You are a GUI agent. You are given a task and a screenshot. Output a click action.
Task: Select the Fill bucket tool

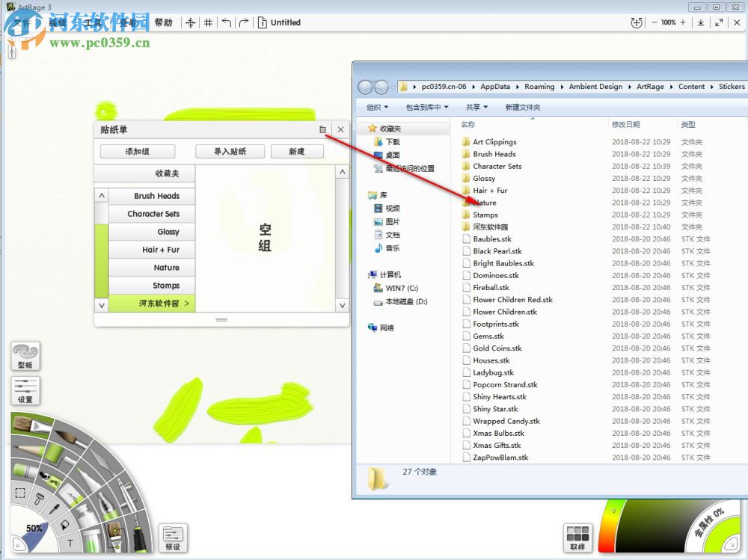click(64, 525)
